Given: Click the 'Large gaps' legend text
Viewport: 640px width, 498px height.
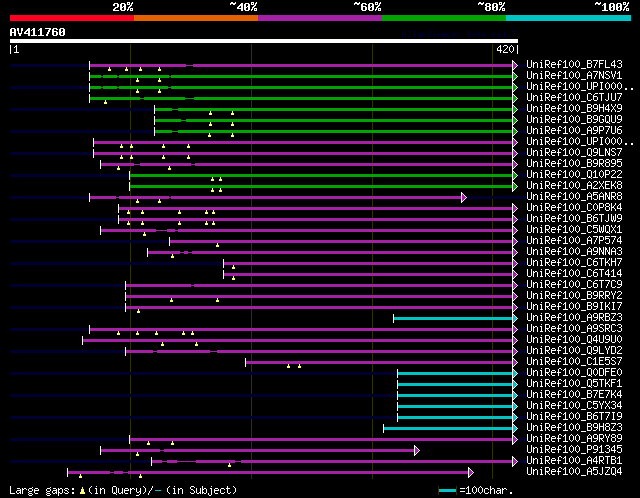Looking at the screenshot, I should tap(42, 490).
